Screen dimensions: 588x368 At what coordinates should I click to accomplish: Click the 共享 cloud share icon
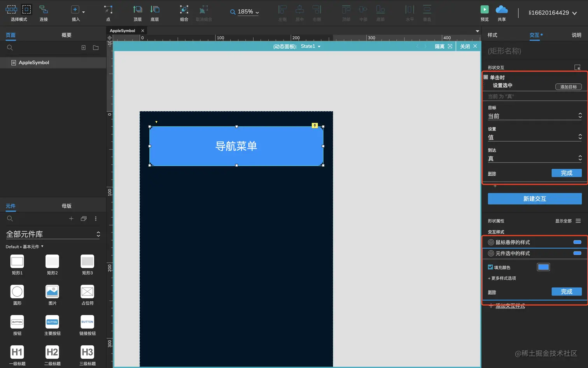[502, 9]
